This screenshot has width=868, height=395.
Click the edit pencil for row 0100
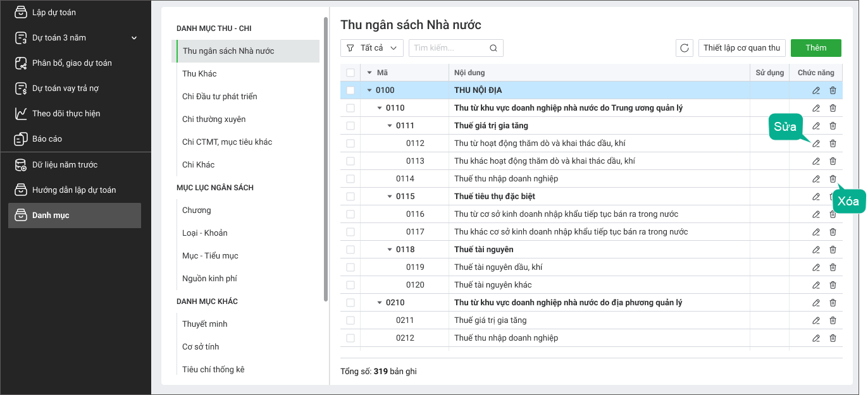(816, 90)
